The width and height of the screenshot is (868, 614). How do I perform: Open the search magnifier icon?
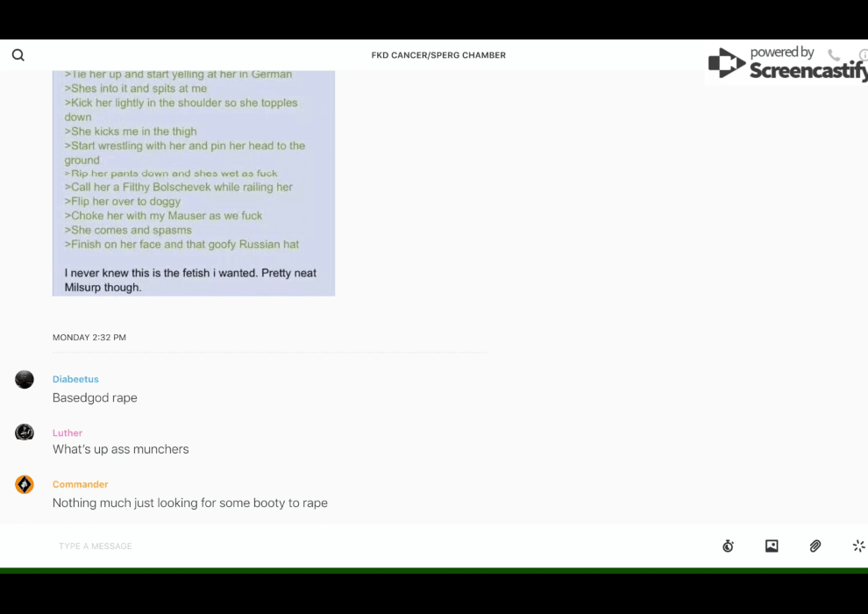pyautogui.click(x=18, y=54)
